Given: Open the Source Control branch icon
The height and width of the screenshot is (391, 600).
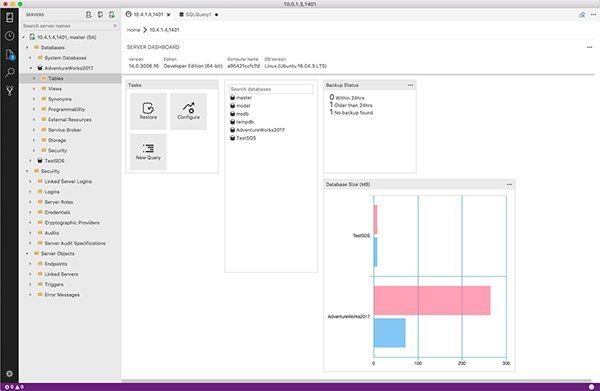Looking at the screenshot, I should click(10, 91).
